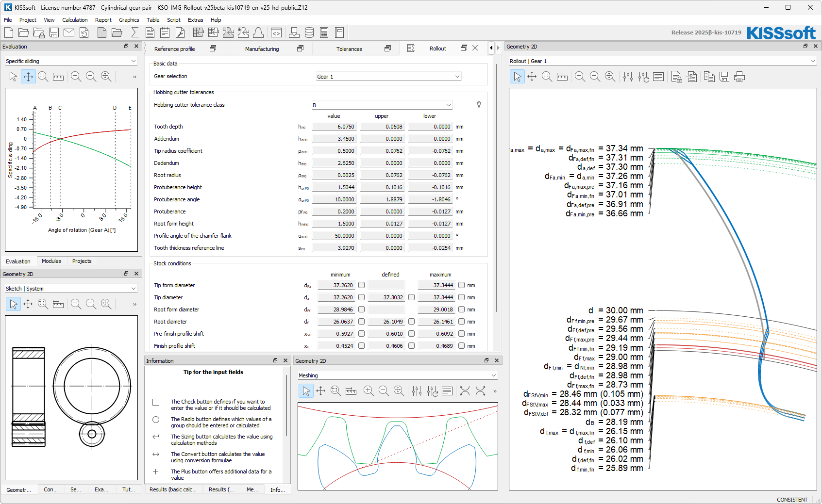Click the Save file floppy disk icon
Image resolution: width=822 pixels, height=504 pixels.
point(54,33)
